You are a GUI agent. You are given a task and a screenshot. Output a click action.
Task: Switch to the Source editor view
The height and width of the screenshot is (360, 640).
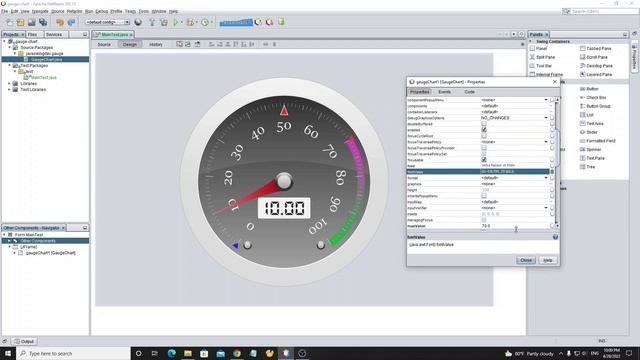(104, 44)
